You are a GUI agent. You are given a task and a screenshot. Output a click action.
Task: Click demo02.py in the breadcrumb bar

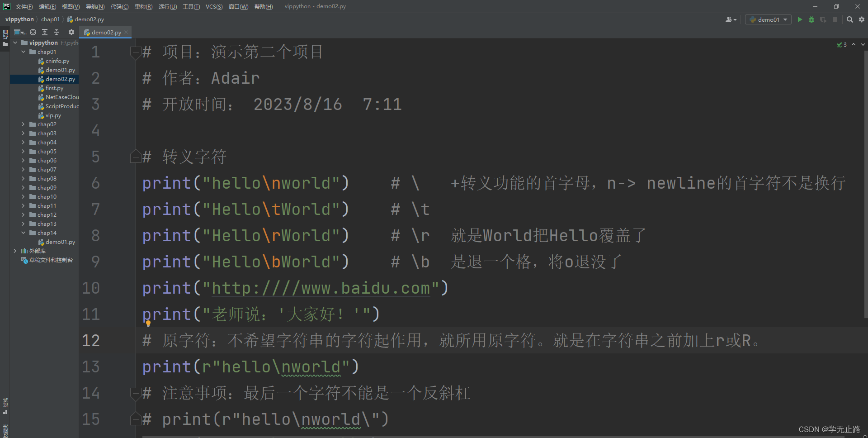86,19
